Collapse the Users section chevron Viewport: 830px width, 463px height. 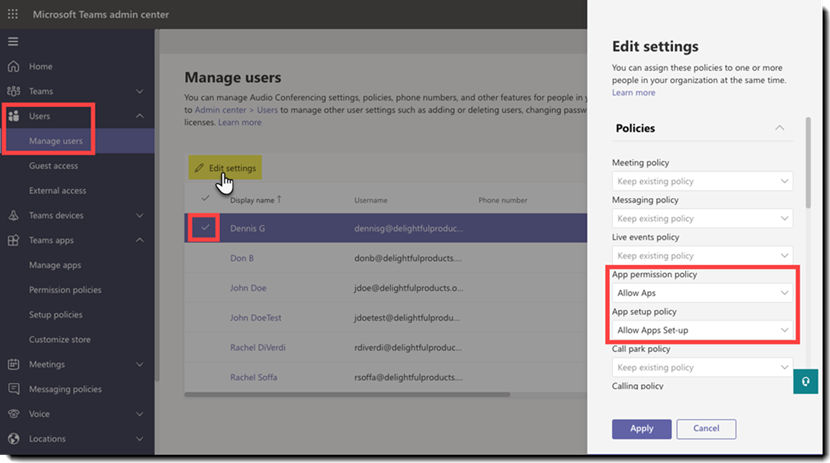click(140, 116)
